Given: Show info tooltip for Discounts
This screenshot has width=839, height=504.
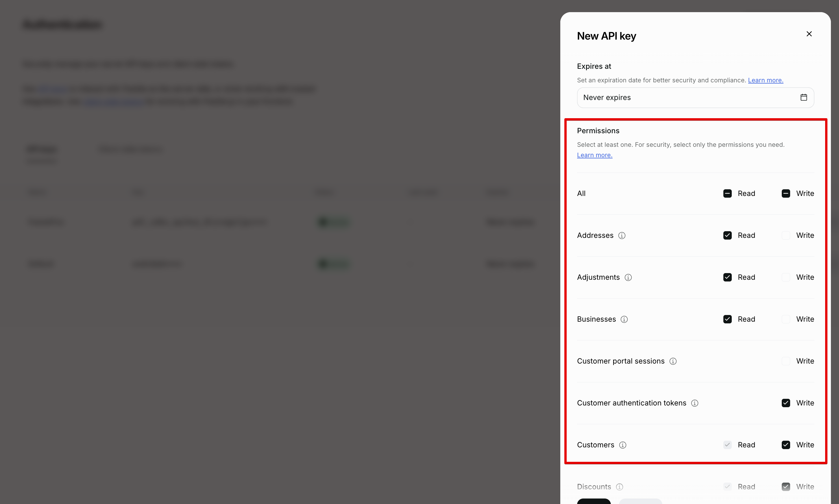Looking at the screenshot, I should 619,487.
